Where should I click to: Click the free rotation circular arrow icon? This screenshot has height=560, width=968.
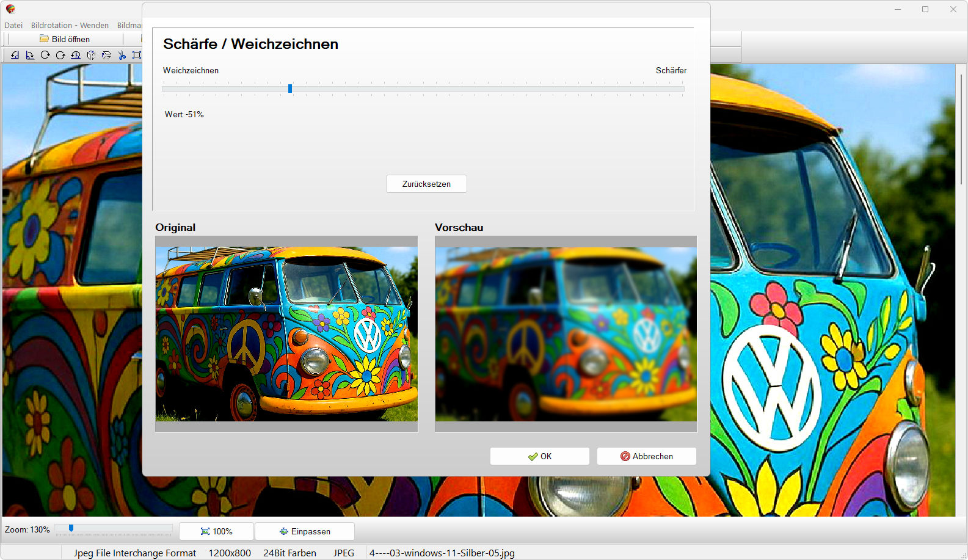tap(45, 55)
